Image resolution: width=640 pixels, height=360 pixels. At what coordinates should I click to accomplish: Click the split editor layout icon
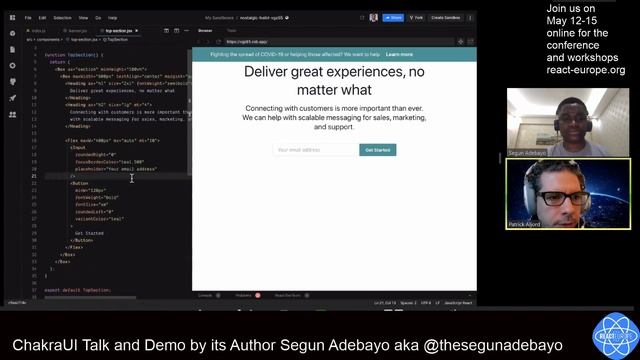[167, 31]
